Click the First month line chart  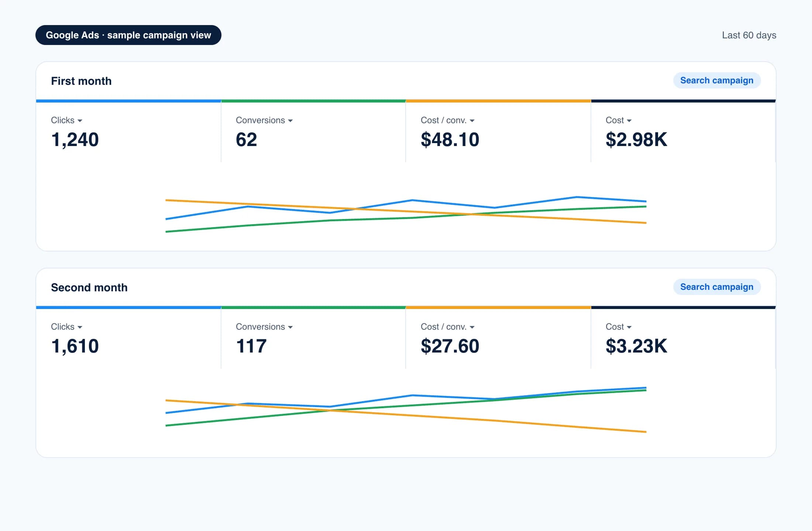(x=406, y=214)
